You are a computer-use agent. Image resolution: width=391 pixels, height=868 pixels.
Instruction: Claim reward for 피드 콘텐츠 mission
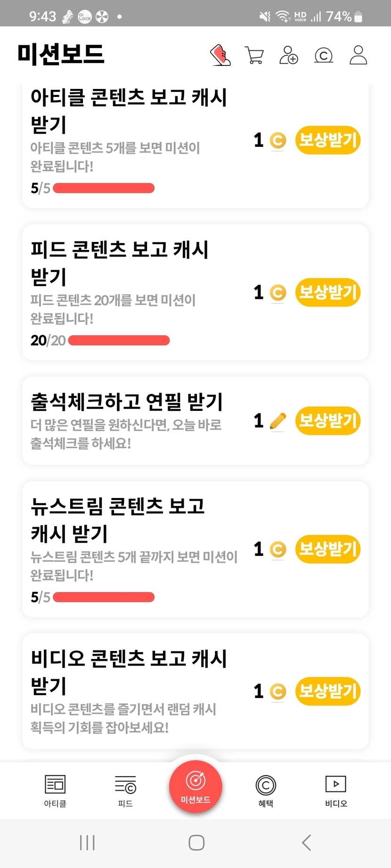point(327,292)
